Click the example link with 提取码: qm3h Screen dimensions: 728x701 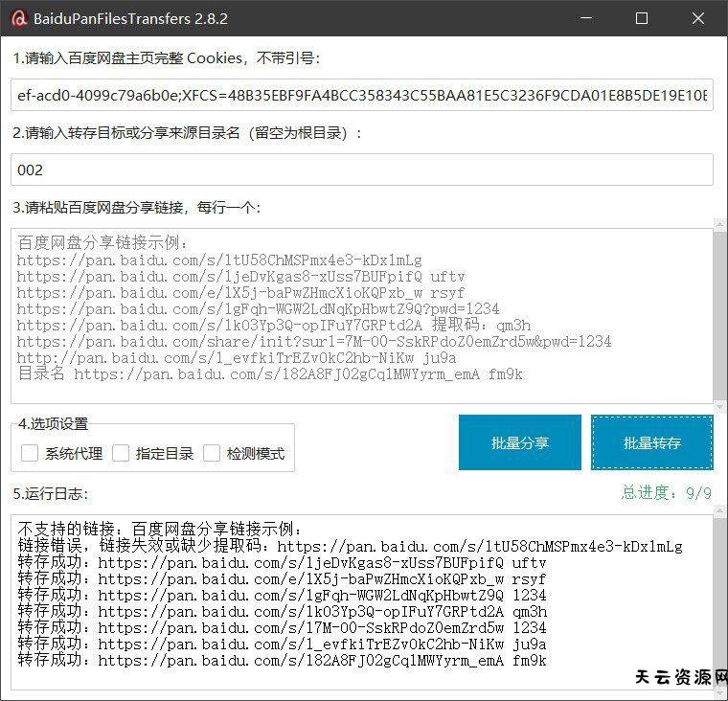click(x=273, y=325)
